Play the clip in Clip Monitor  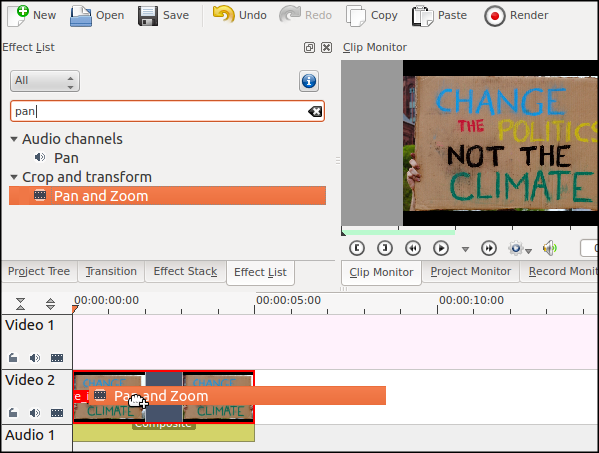click(x=441, y=248)
